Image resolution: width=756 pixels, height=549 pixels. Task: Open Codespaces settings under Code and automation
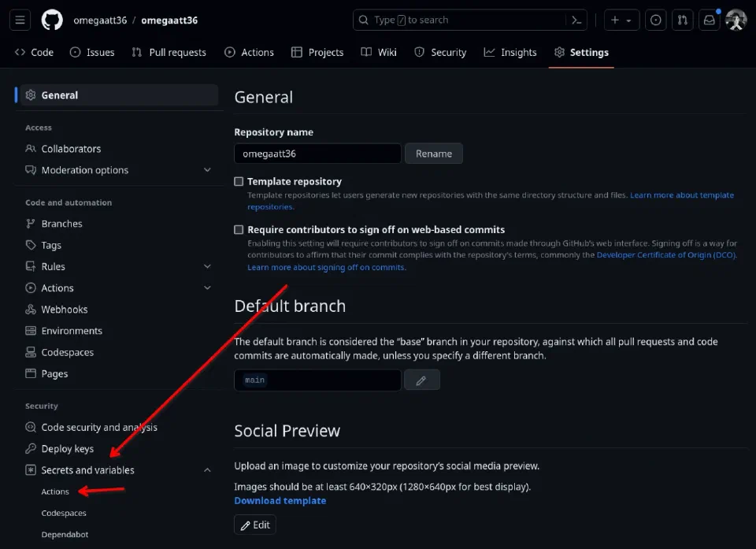click(118, 352)
